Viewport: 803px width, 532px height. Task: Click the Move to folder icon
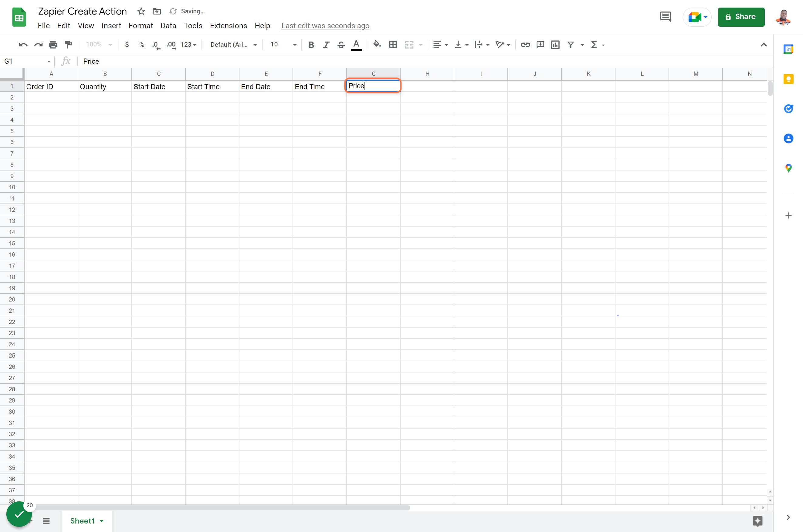click(x=157, y=11)
